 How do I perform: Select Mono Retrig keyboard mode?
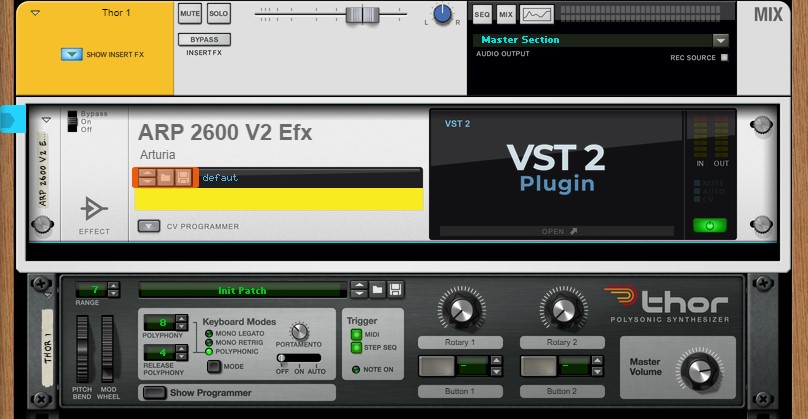pyautogui.click(x=209, y=342)
